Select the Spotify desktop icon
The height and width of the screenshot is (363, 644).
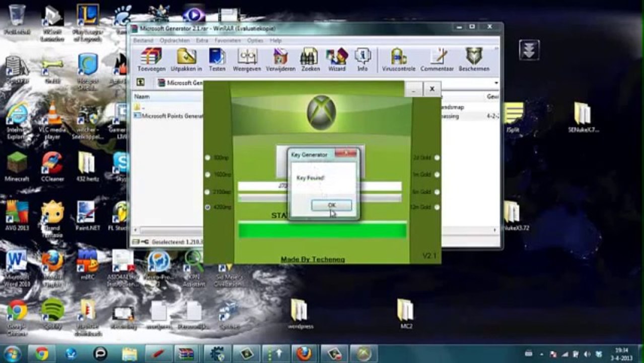[x=52, y=315]
